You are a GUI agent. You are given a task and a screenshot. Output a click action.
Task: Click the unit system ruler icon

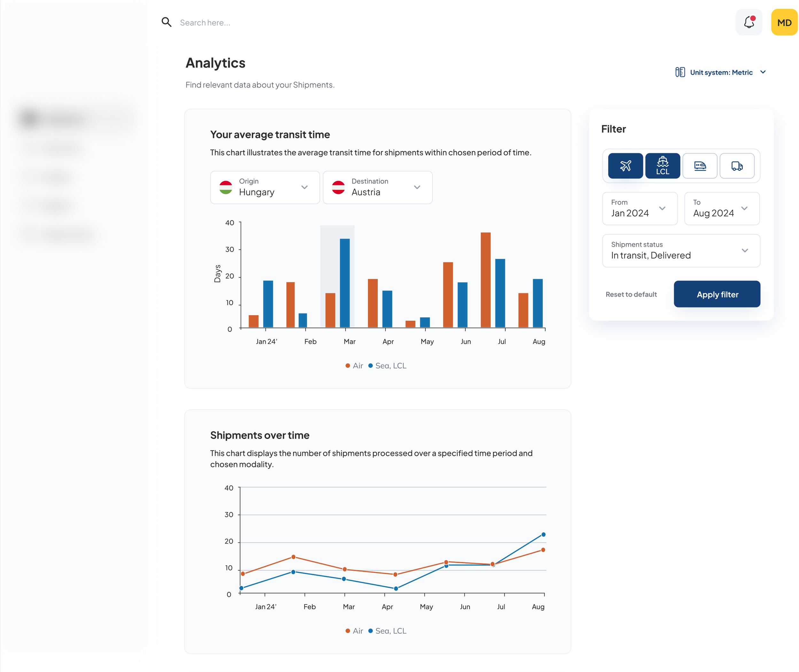point(680,72)
